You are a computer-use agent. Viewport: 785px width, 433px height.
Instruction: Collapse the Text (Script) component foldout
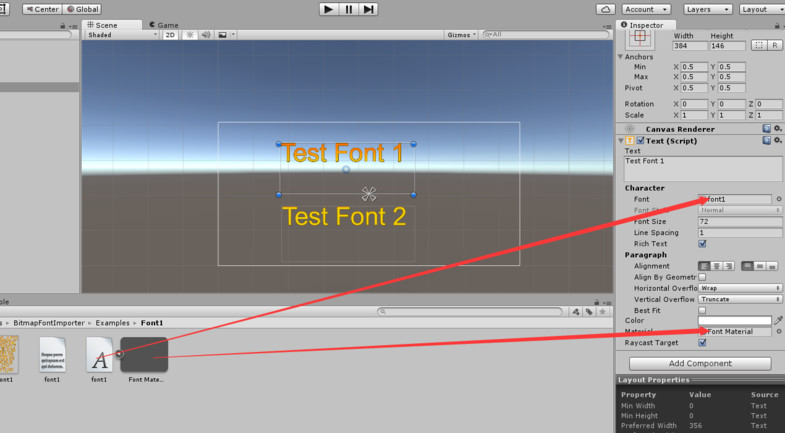click(621, 141)
